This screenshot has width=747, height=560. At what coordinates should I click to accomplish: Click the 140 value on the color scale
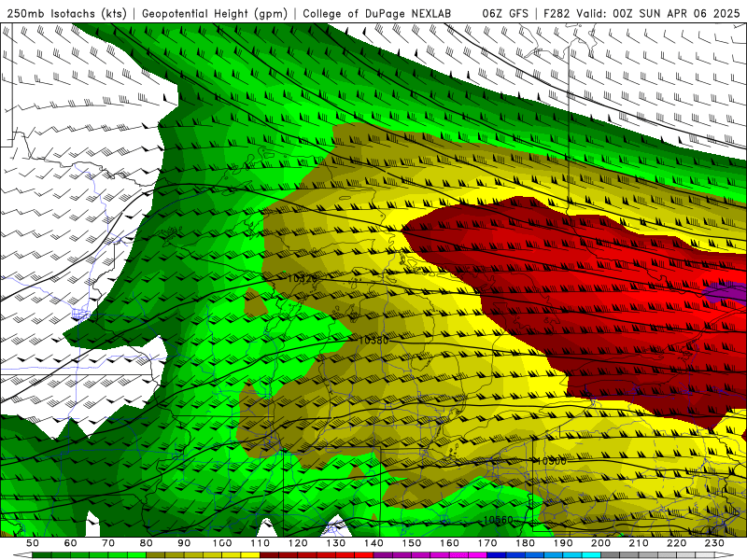[x=373, y=543]
